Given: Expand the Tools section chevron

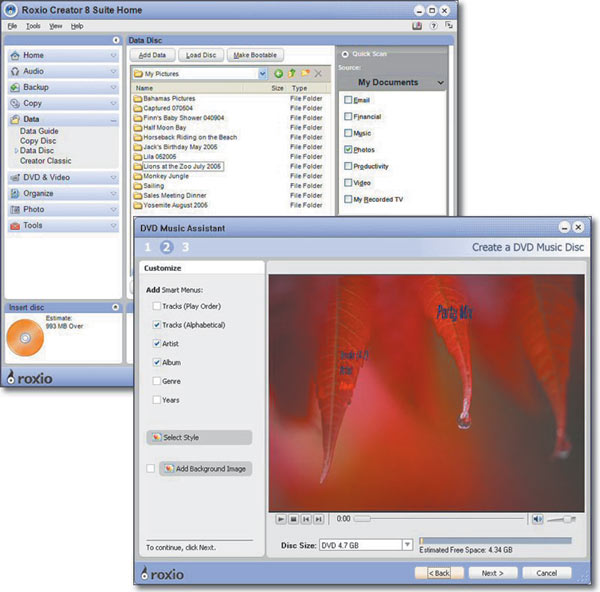Looking at the screenshot, I should click(x=113, y=226).
